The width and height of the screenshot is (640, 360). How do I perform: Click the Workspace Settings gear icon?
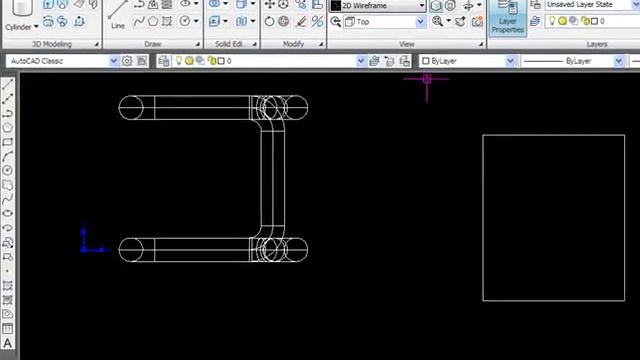[127, 61]
